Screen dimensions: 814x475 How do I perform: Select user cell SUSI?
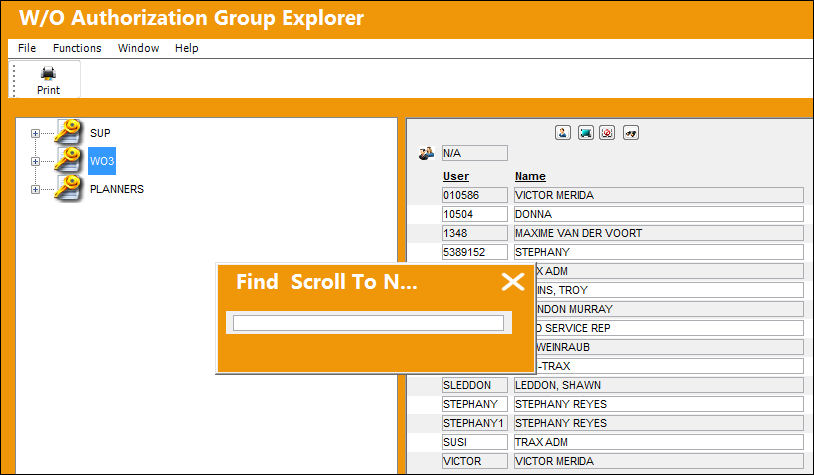474,442
